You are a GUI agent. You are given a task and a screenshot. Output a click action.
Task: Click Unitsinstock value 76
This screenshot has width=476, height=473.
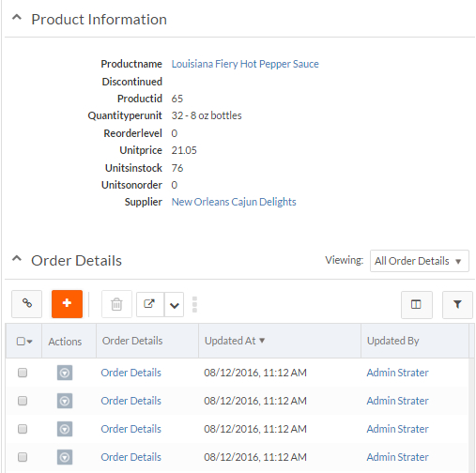(177, 168)
